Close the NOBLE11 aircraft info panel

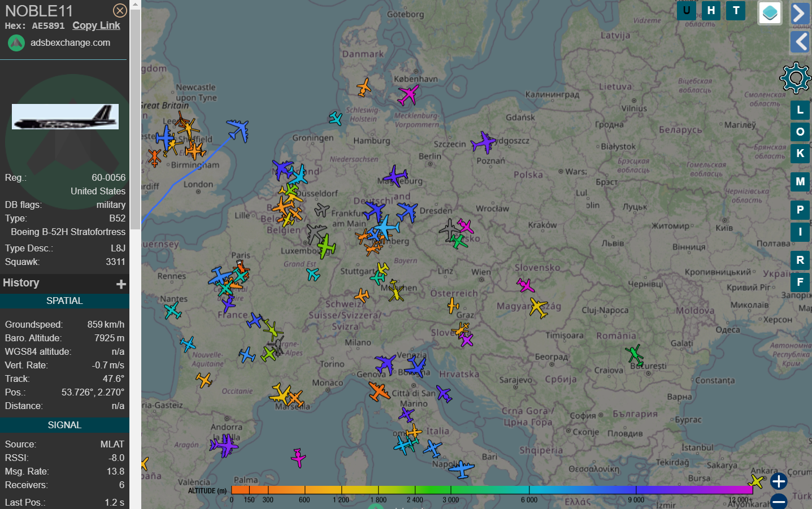click(x=120, y=11)
